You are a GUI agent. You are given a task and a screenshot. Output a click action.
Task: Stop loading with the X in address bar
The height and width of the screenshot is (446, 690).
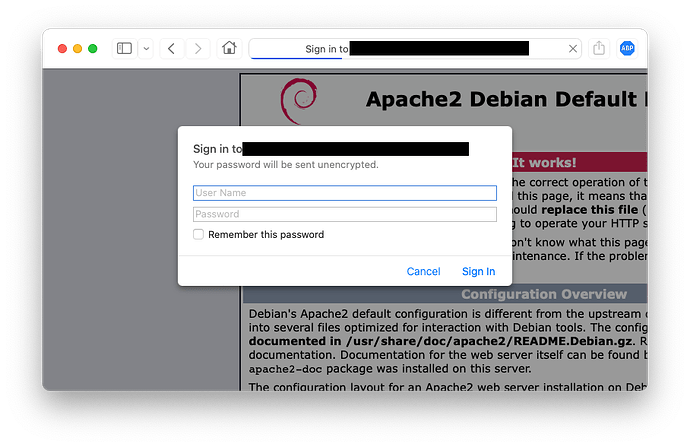pyautogui.click(x=573, y=49)
